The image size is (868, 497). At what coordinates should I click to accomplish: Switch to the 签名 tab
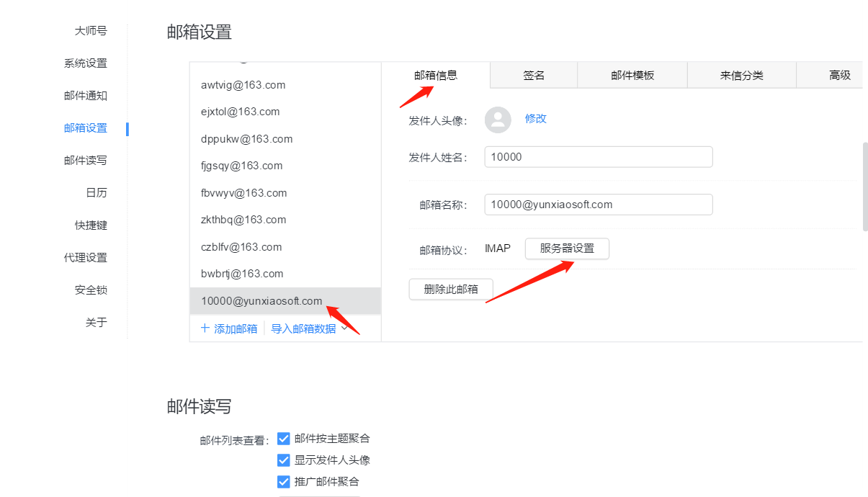coord(533,75)
